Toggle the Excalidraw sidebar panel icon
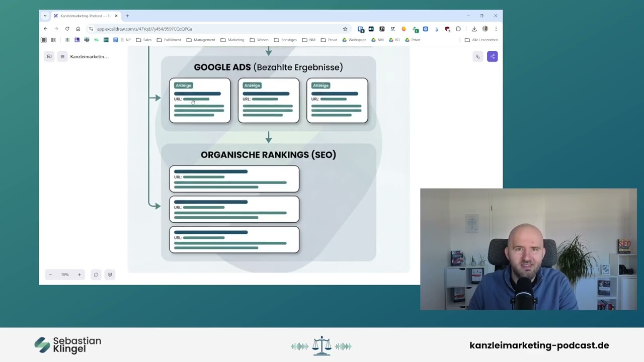The height and width of the screenshot is (362, 644). point(49,56)
